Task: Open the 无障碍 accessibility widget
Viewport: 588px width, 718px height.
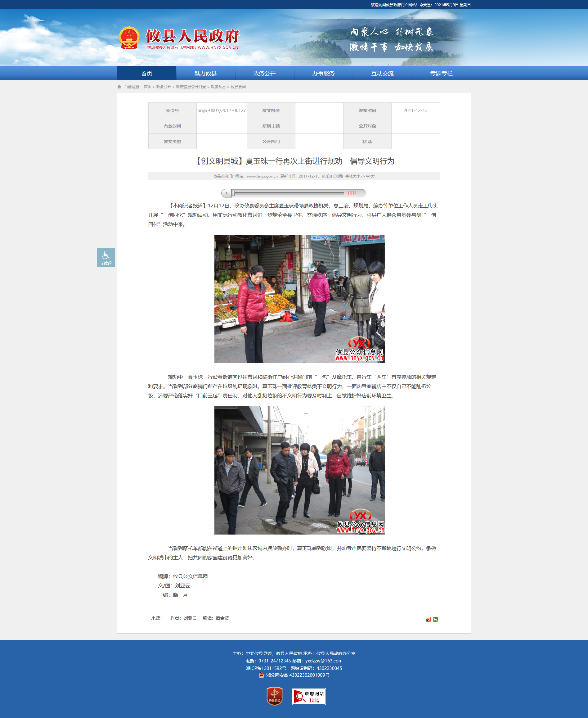Action: [x=106, y=258]
